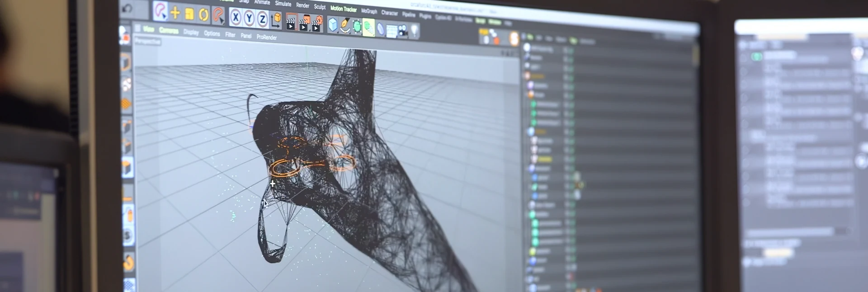This screenshot has width=868, height=292.
Task: Activate the Move tool
Action: [x=175, y=13]
